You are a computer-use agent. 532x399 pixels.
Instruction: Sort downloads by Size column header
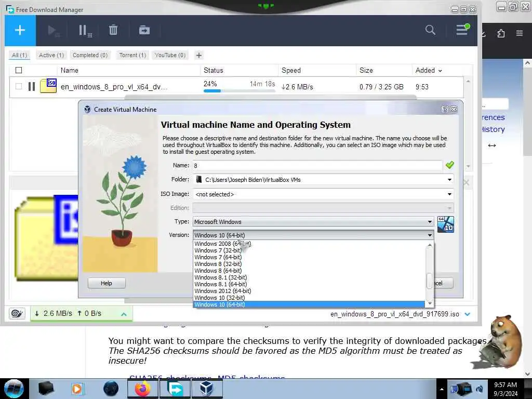[x=366, y=70]
